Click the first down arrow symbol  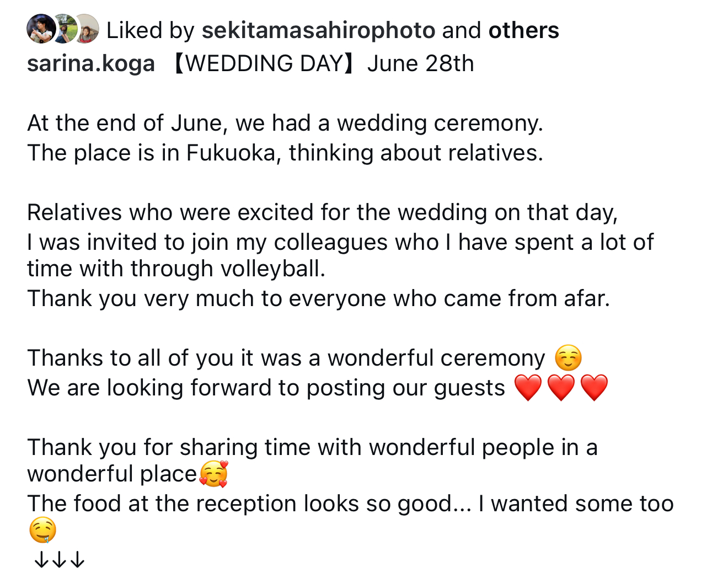(x=42, y=560)
